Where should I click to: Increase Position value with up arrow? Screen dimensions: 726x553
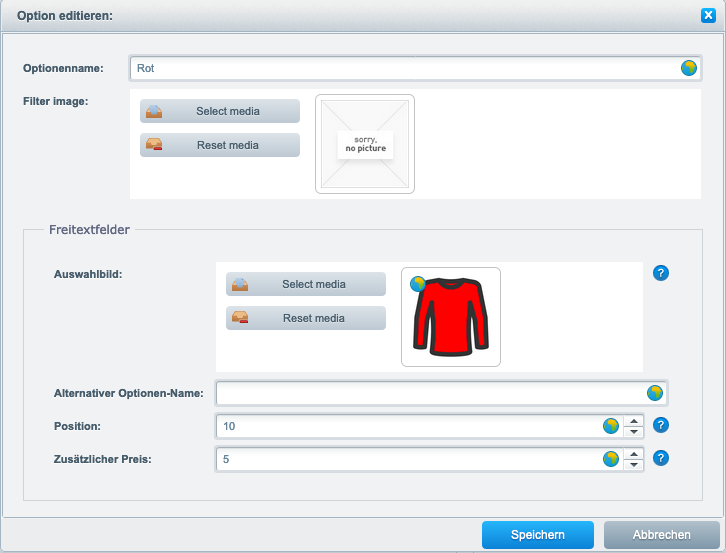pyautogui.click(x=633, y=421)
